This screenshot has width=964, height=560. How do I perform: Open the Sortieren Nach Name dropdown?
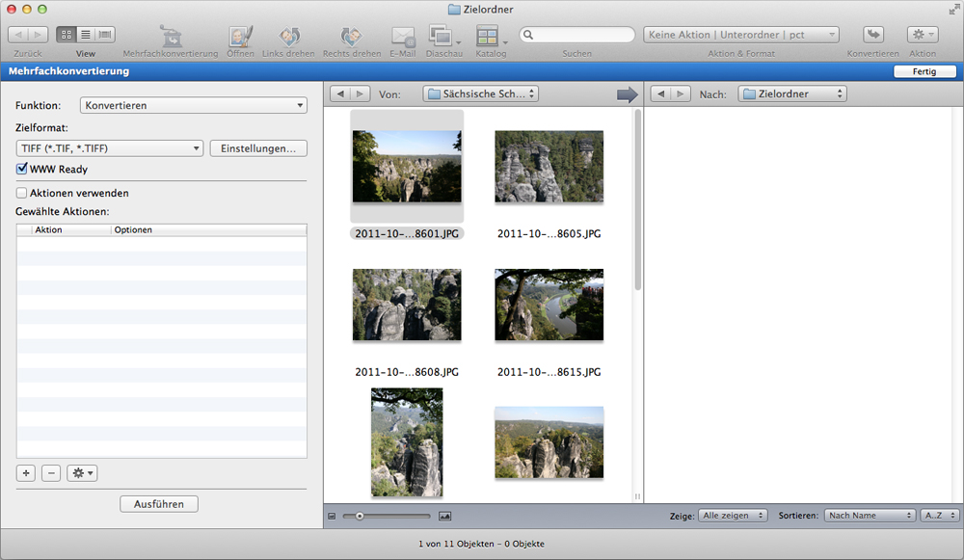pyautogui.click(x=870, y=516)
